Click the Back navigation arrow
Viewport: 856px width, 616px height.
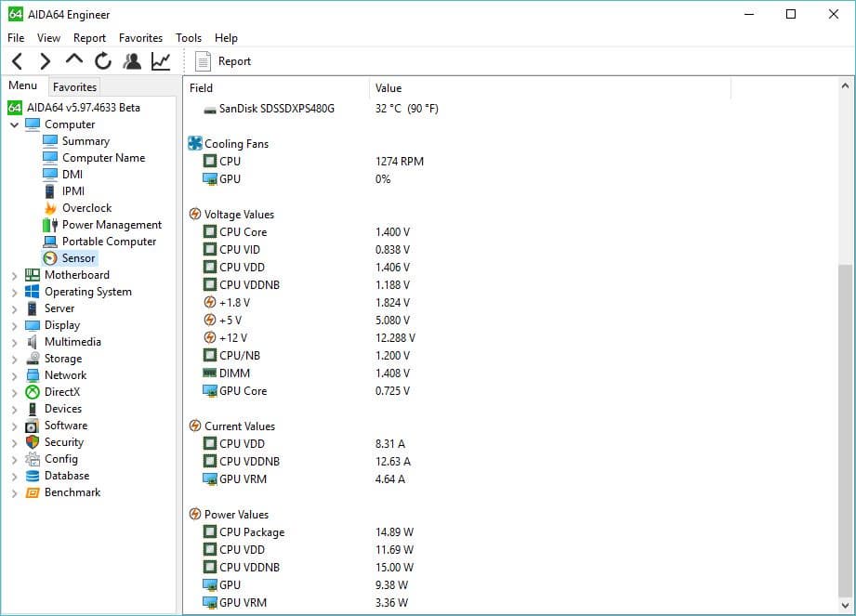[x=18, y=61]
